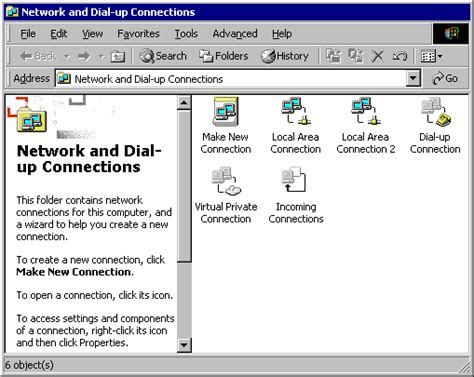Open the Tools menu
Image resolution: width=474 pixels, height=377 pixels.
[186, 34]
